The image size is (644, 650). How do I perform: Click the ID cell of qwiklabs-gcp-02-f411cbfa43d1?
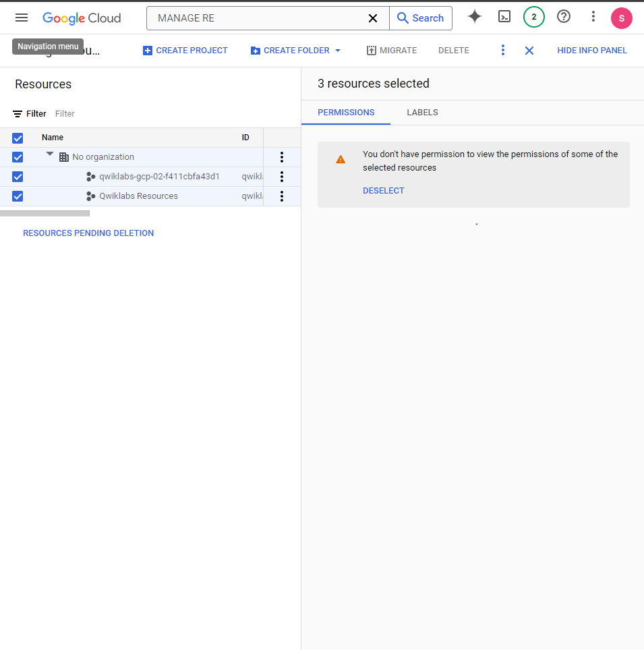pos(252,177)
